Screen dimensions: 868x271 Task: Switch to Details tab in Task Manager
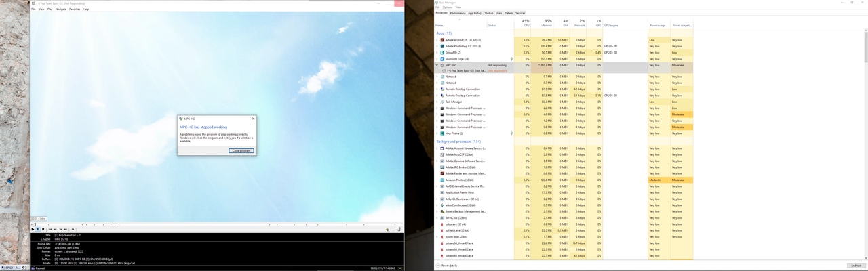509,13
